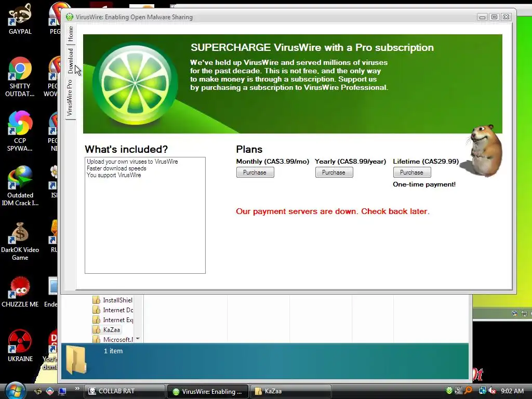Close the VirusWire window

(x=506, y=17)
